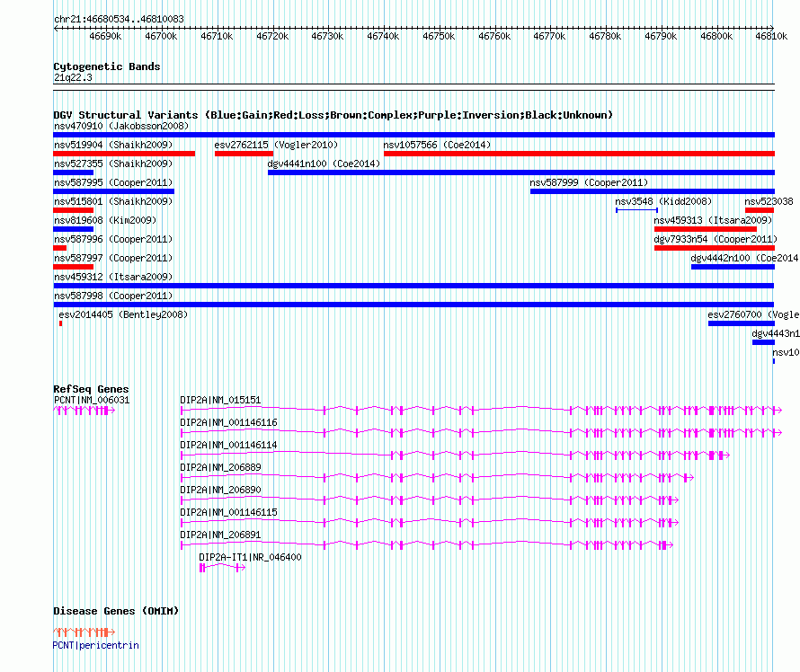The image size is (800, 672).
Task: Click the nsv3548 thin blue interval bar
Action: 636,210
